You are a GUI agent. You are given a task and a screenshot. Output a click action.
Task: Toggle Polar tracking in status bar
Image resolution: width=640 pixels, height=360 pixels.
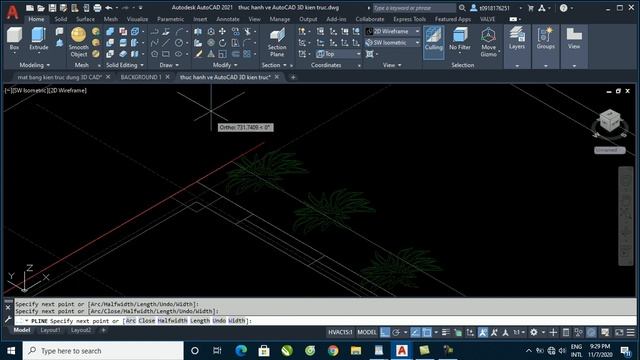tap(396, 333)
